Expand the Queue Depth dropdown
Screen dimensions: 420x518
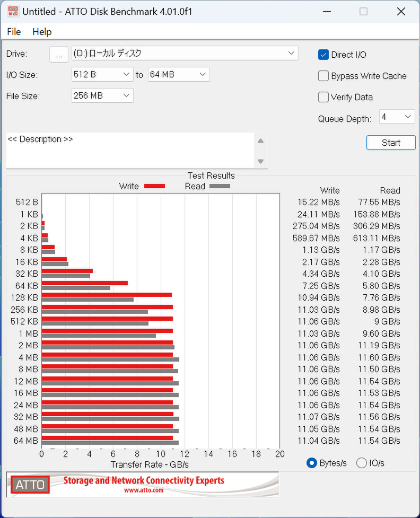397,117
